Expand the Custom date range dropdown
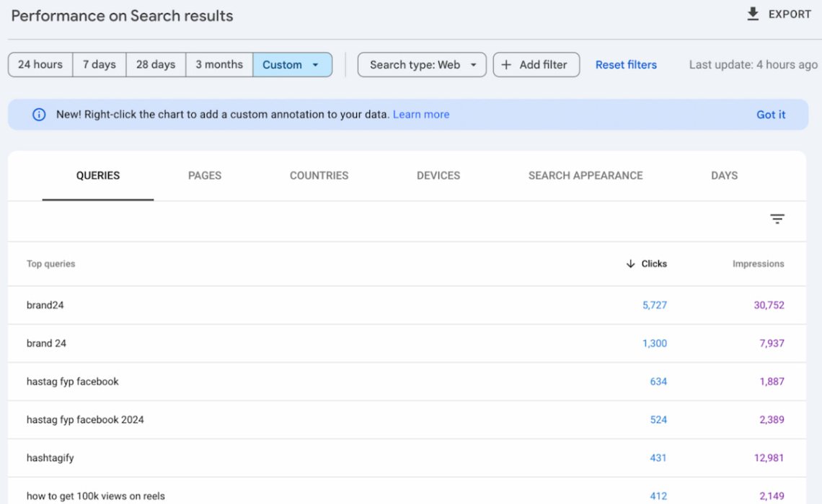 click(292, 65)
